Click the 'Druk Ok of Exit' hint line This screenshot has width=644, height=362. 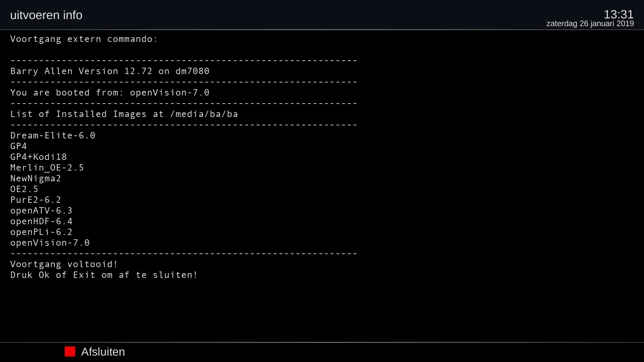104,275
